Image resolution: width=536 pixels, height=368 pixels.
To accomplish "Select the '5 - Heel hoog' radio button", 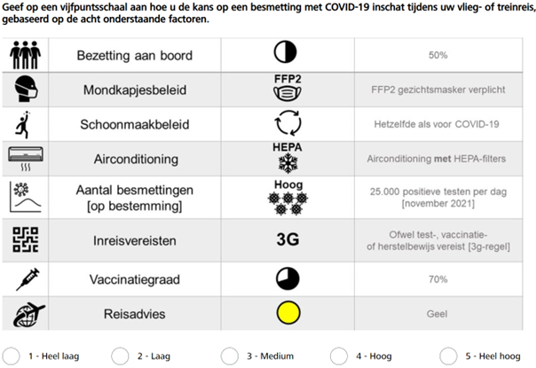I will click(x=448, y=356).
